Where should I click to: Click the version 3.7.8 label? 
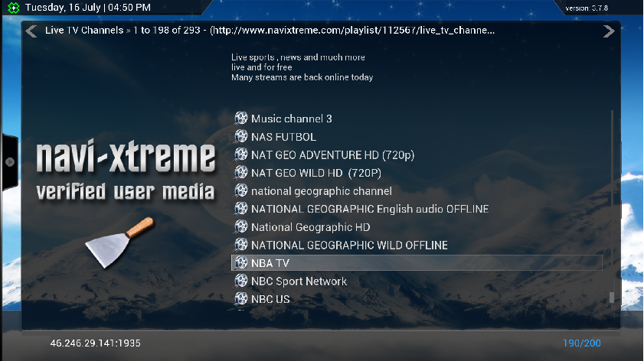click(587, 8)
